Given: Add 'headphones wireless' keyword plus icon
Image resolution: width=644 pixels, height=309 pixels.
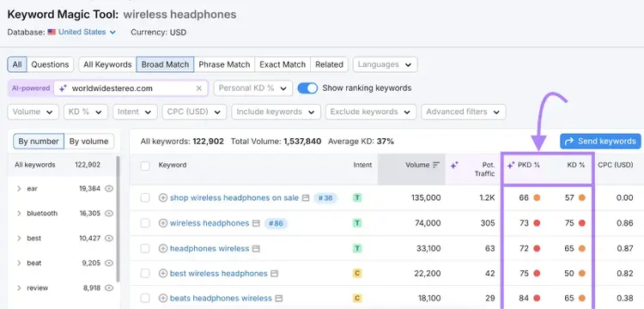Looking at the screenshot, I should 163,249.
